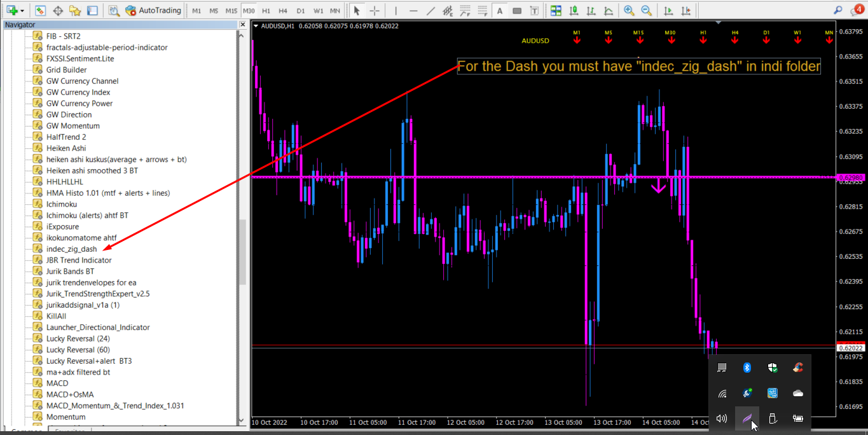
Task: Select Momentum indicator in Navigator
Action: click(65, 417)
